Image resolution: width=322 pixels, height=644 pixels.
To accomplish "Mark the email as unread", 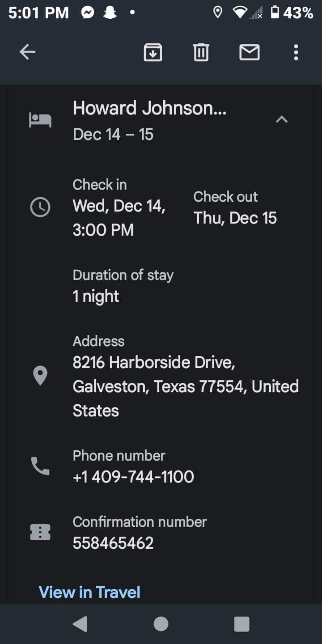I will coord(250,52).
